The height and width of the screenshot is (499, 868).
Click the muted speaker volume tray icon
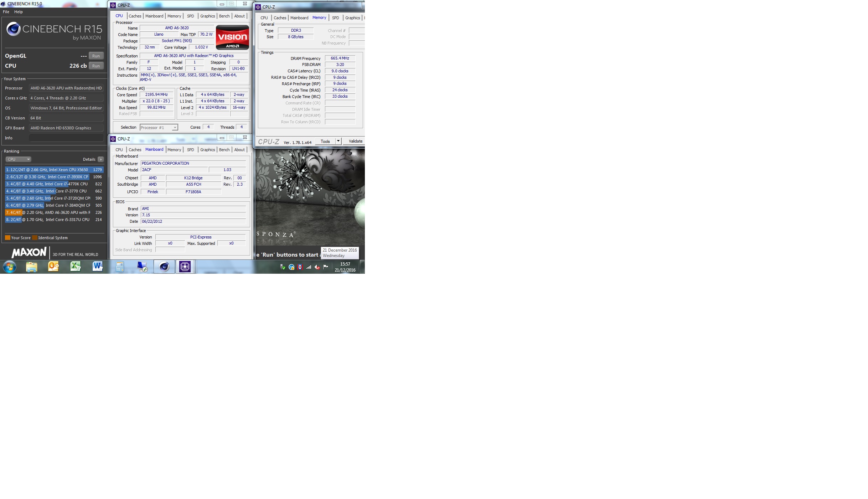click(x=317, y=267)
